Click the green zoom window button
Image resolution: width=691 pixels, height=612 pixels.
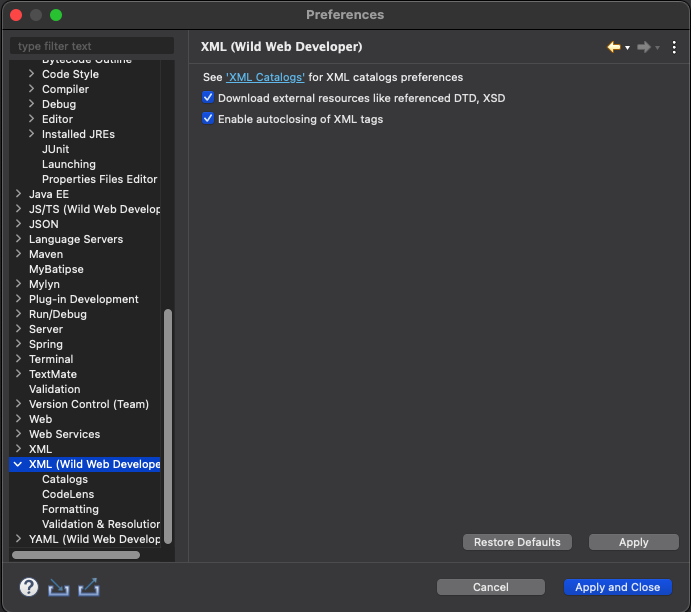pyautogui.click(x=56, y=15)
